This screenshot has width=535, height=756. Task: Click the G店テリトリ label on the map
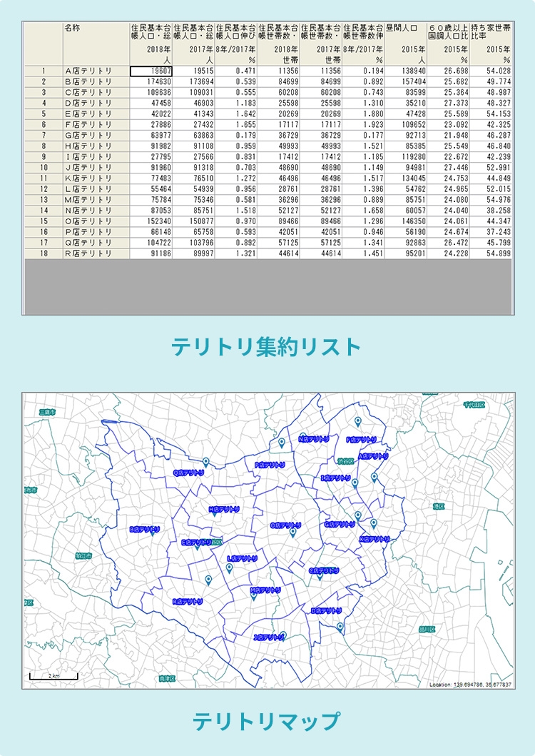pos(340,524)
